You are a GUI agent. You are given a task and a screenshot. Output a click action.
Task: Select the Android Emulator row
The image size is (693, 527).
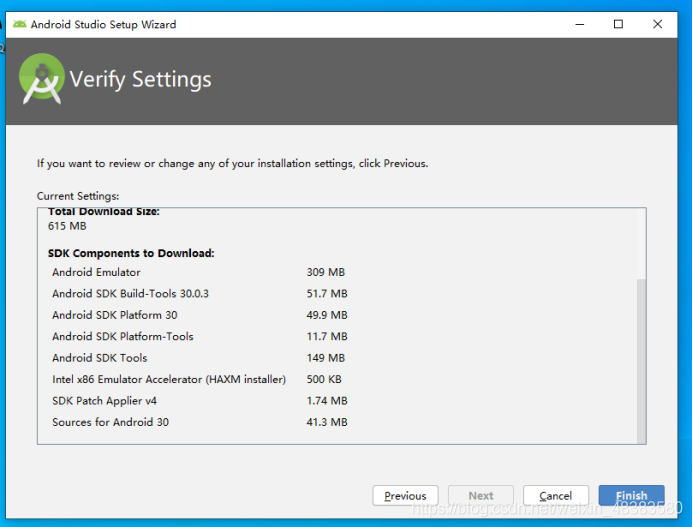(96, 272)
